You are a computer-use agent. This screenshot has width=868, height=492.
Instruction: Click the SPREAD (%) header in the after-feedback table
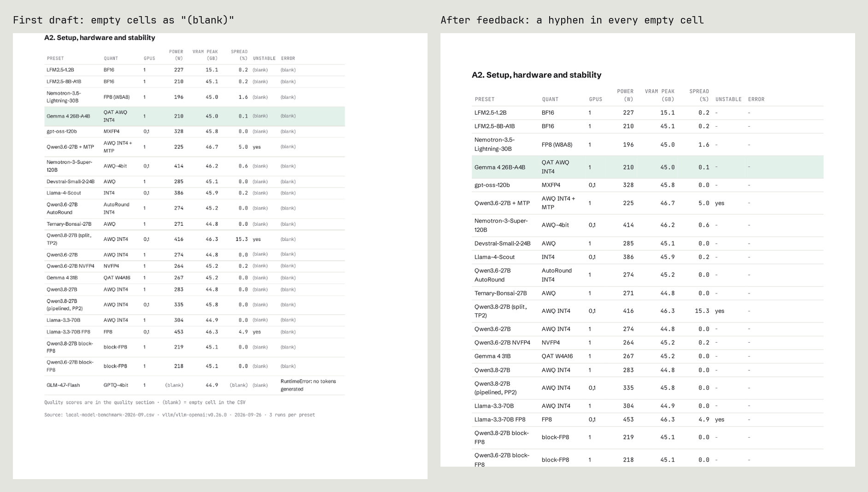click(699, 95)
